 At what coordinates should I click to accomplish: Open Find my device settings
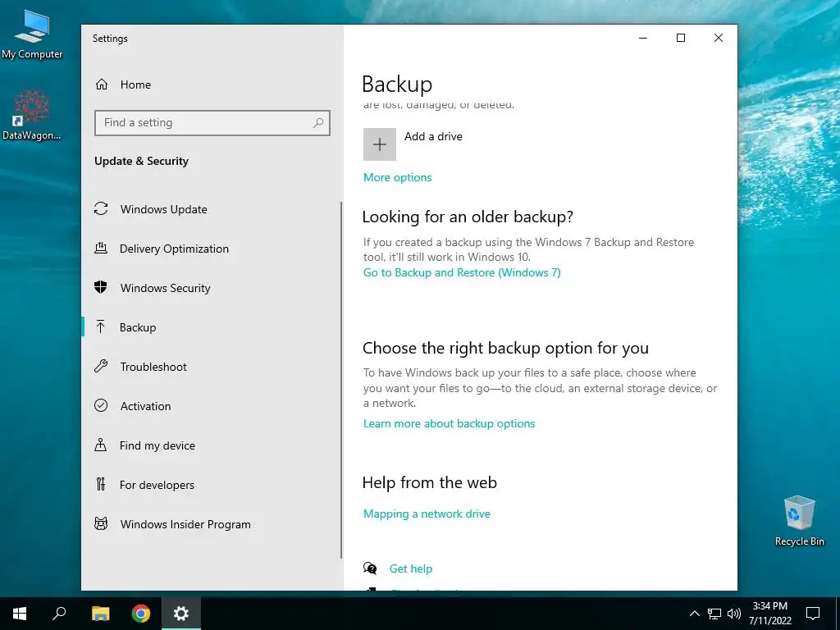coord(212,445)
